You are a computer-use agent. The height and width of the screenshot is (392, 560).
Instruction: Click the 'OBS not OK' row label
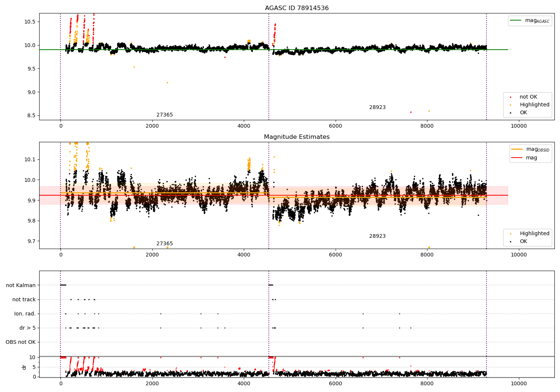[x=21, y=342]
